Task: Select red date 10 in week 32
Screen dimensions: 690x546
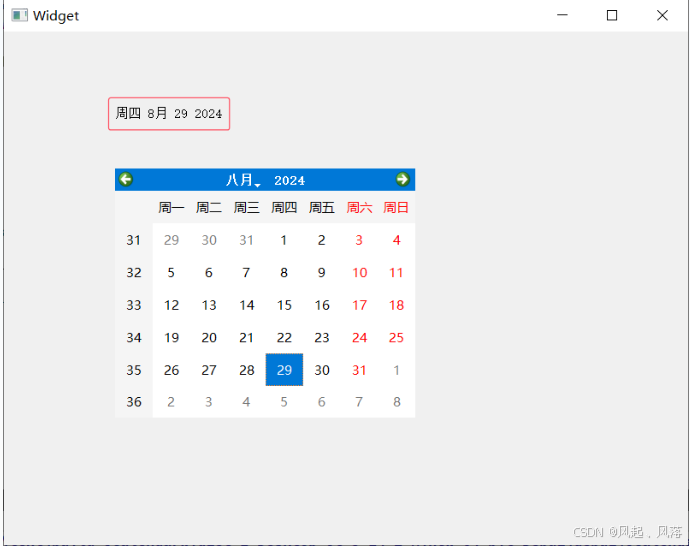Action: tap(359, 272)
